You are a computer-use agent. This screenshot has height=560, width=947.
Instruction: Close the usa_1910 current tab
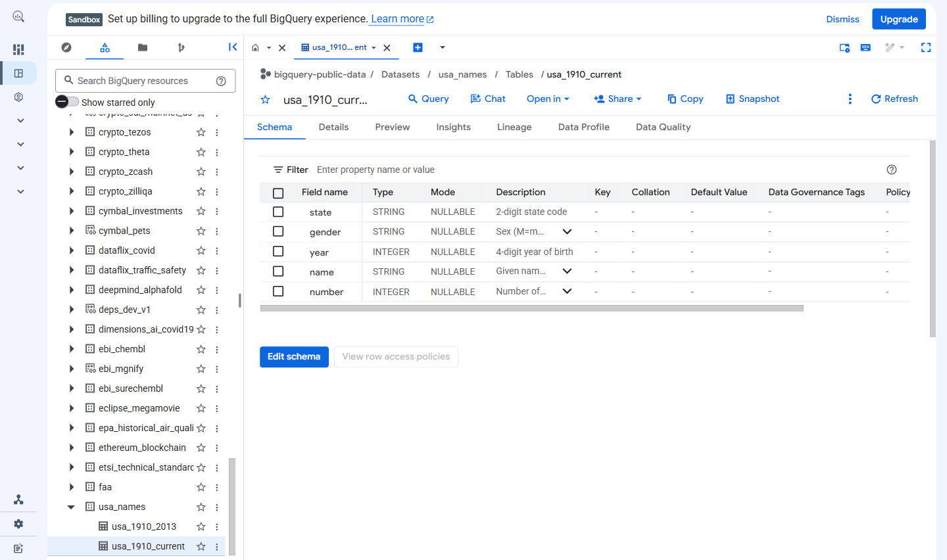[387, 47]
